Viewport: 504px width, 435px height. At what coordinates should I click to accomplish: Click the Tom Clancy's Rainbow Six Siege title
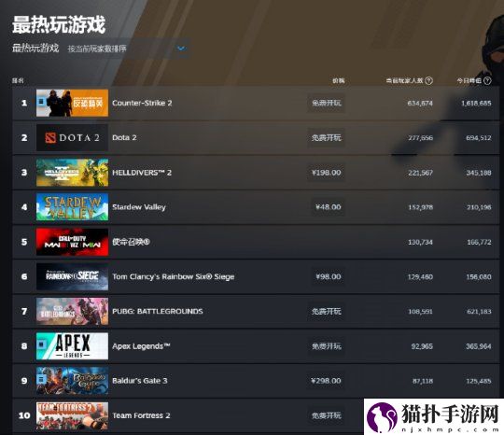coord(174,276)
